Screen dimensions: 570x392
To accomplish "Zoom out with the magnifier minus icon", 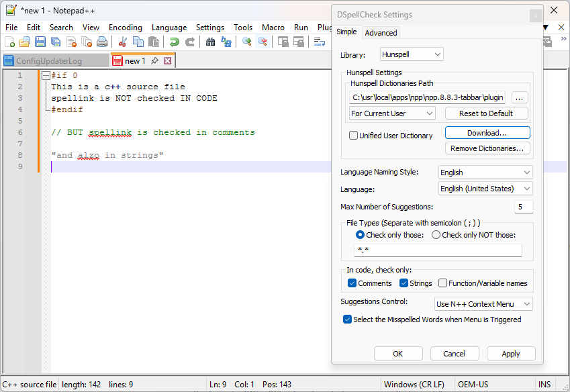I will 263,42.
